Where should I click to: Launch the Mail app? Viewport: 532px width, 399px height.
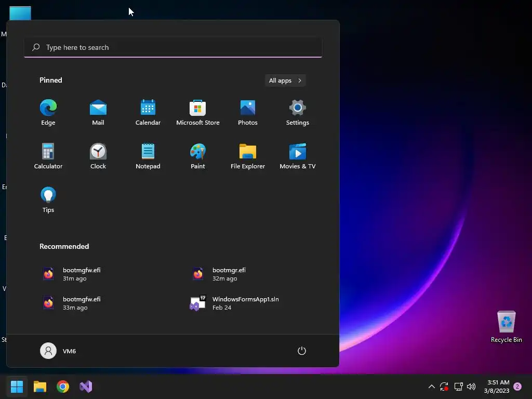click(98, 113)
